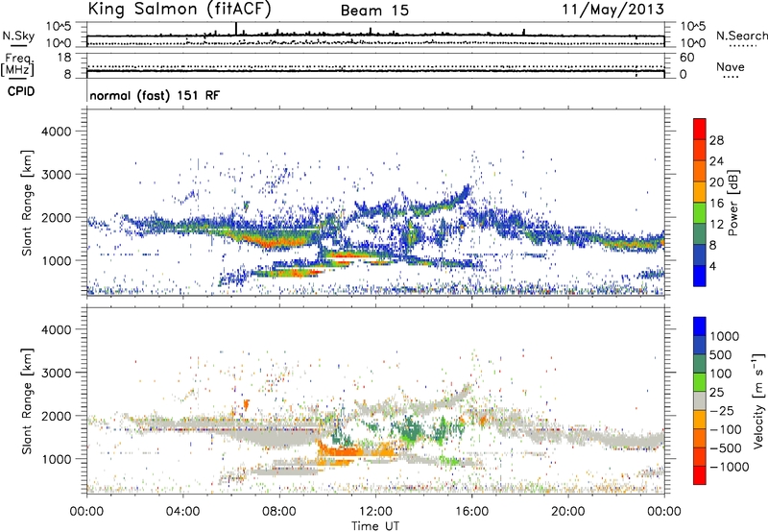Pick the red bottom segment of the velocity colorbar
The height and width of the screenshot is (532, 768).
click(700, 475)
